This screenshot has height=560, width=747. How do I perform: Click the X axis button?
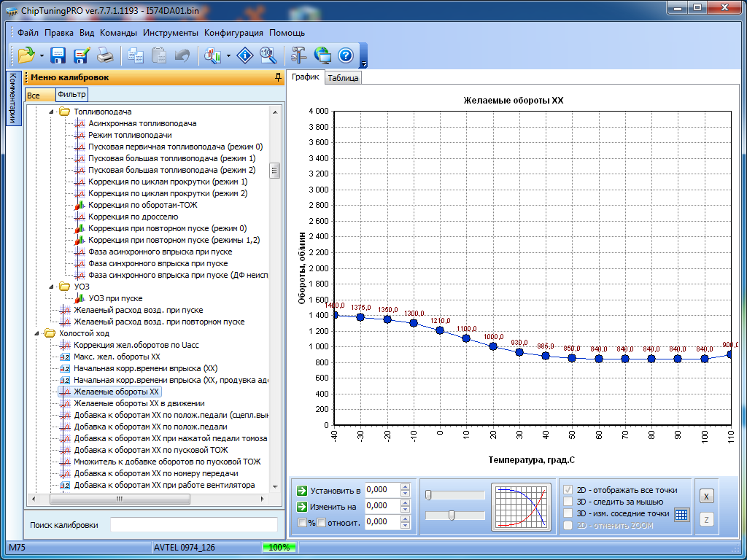click(x=705, y=496)
